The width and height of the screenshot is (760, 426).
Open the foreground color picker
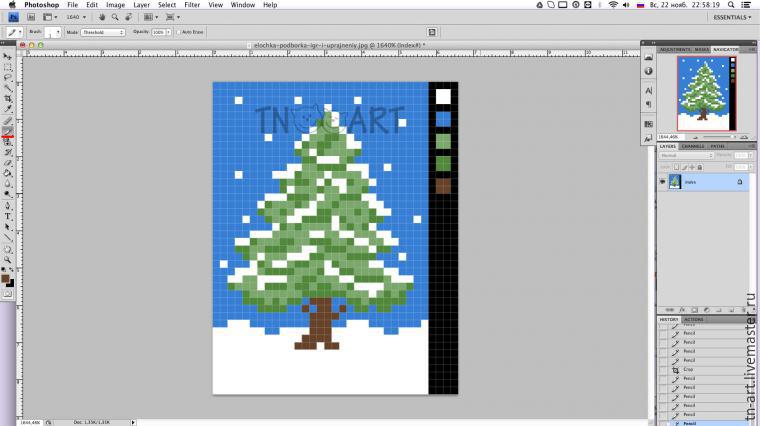click(x=5, y=279)
